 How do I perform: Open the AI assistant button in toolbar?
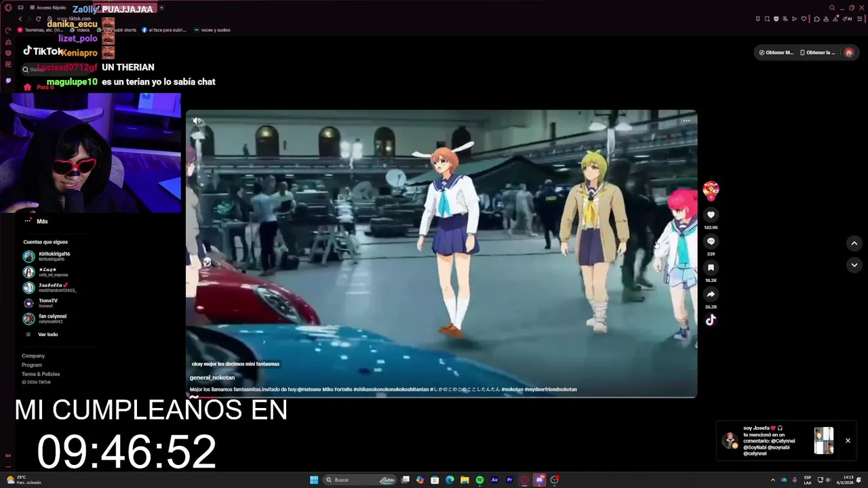click(847, 19)
